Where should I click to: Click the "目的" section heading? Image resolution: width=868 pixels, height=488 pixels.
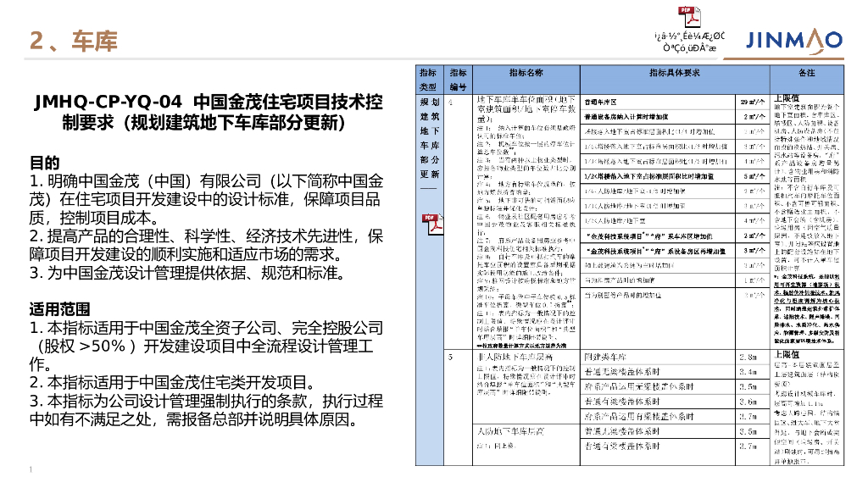[x=44, y=163]
